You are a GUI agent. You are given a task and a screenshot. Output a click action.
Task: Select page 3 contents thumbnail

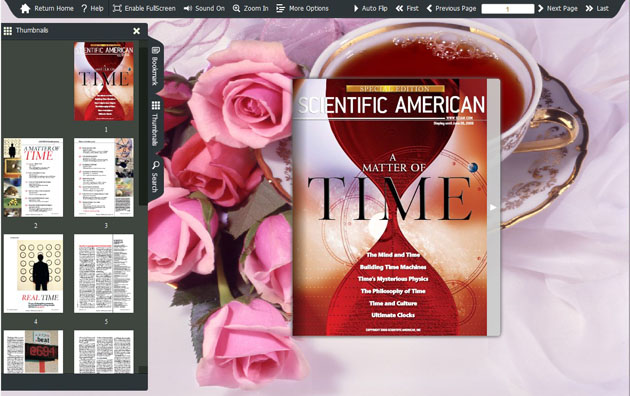(104, 178)
